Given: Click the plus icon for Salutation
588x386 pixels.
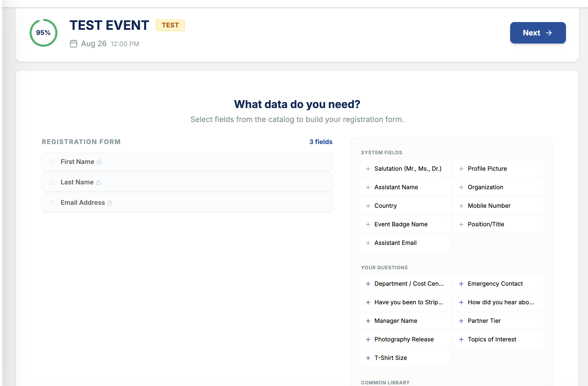Looking at the screenshot, I should click(368, 169).
